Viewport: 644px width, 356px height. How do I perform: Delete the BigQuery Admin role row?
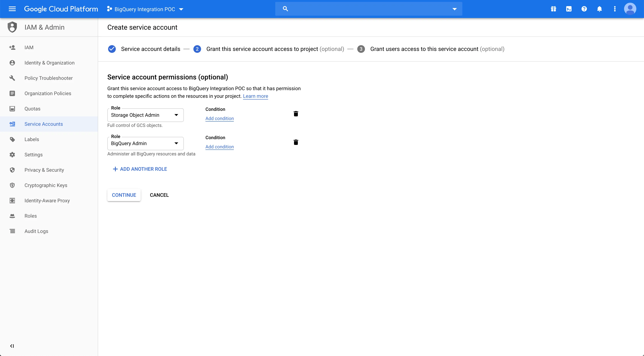pos(296,142)
